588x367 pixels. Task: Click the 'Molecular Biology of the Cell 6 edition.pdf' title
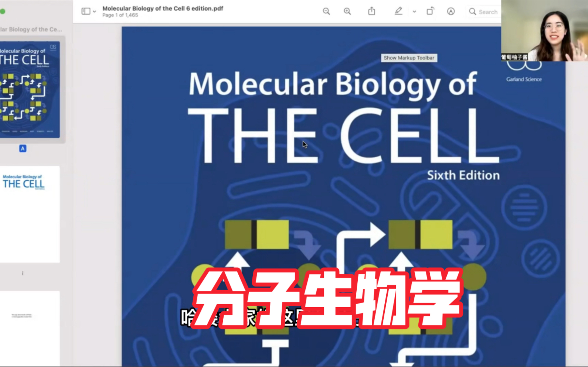pyautogui.click(x=163, y=8)
